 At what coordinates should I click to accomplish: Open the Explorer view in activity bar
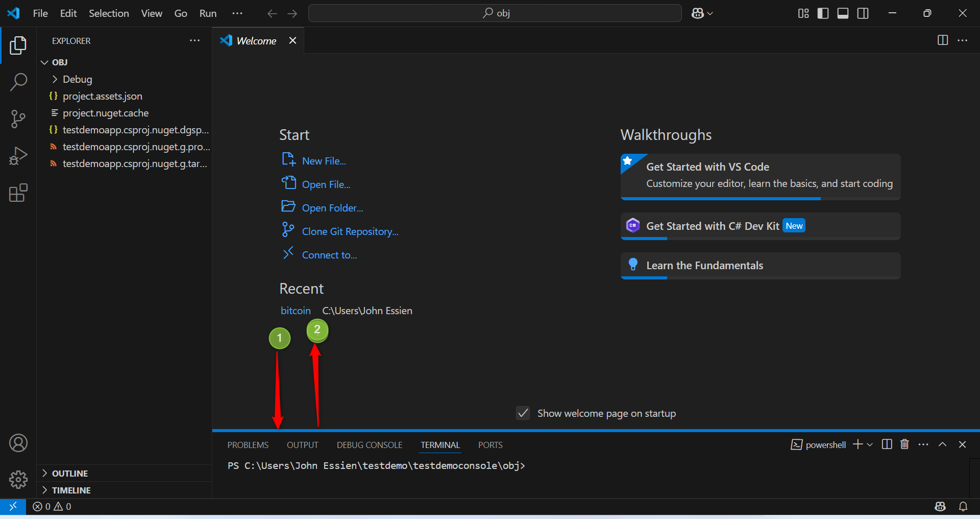click(x=18, y=45)
